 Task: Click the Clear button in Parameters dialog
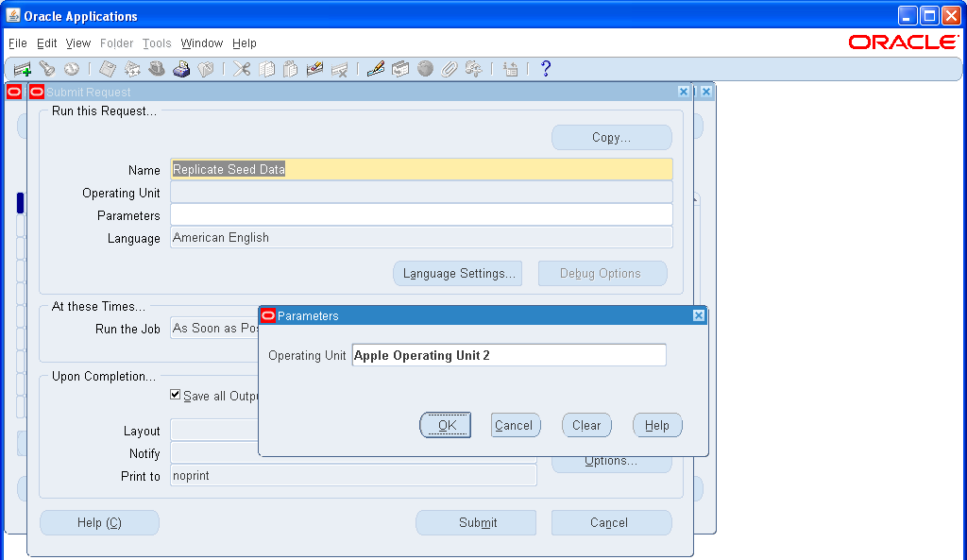pyautogui.click(x=585, y=425)
